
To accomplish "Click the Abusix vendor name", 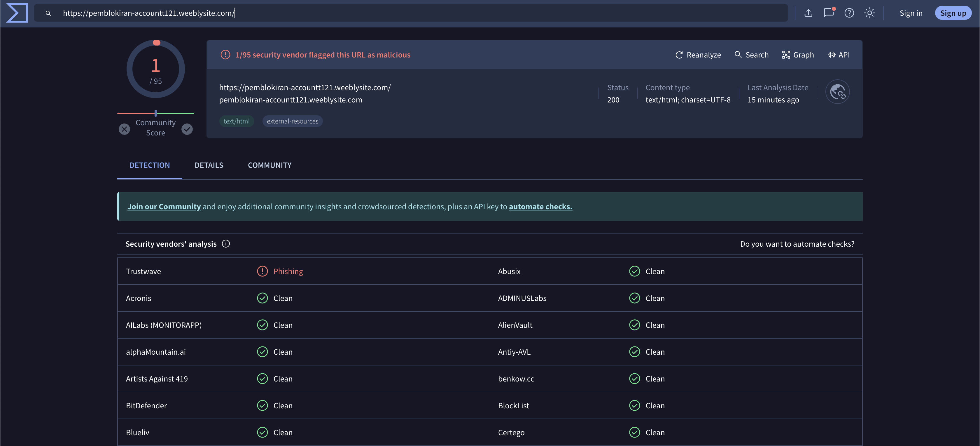I will (509, 271).
